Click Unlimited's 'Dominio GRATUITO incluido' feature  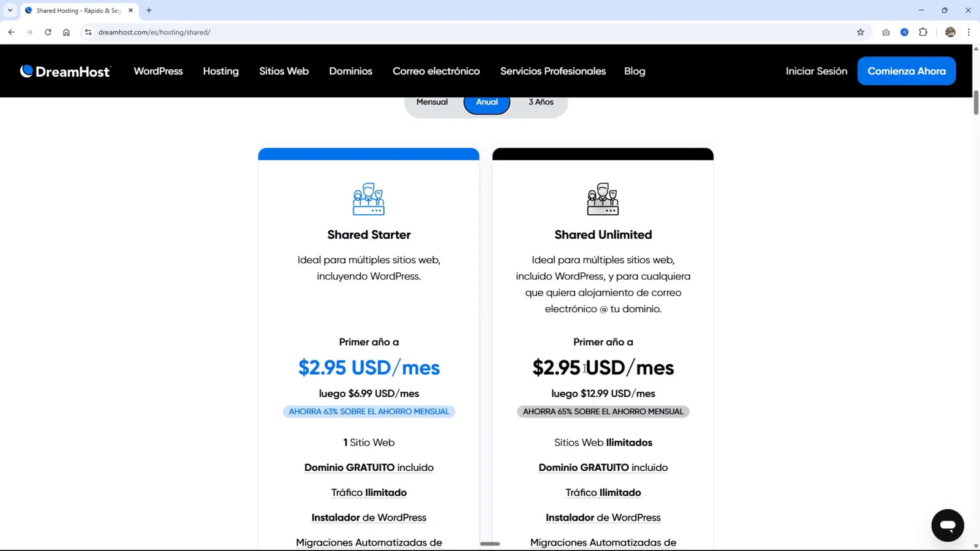(603, 467)
